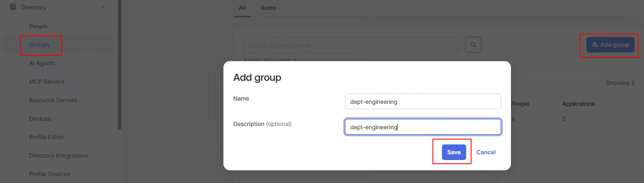Open the MCP Servers page
The width and height of the screenshot is (644, 183).
pos(47,82)
